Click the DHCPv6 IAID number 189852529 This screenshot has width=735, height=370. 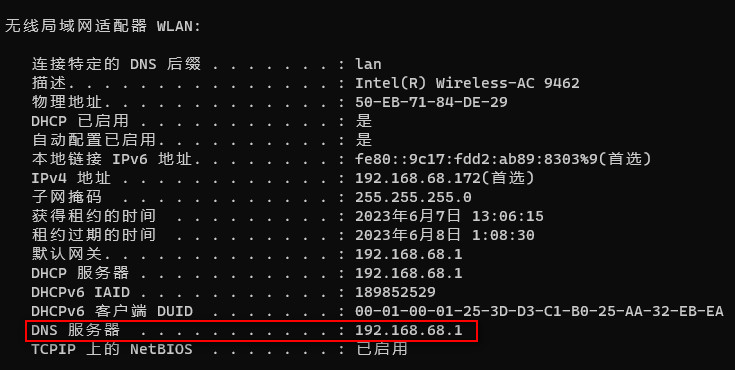click(x=395, y=292)
